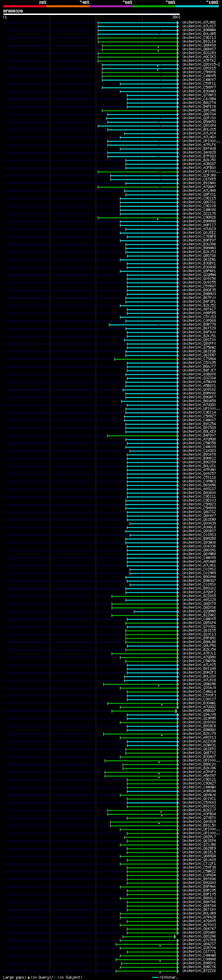222x980 pixels.
Task: Open subject UniRef100_Q84T64
Action: pyautogui.click(x=199, y=906)
